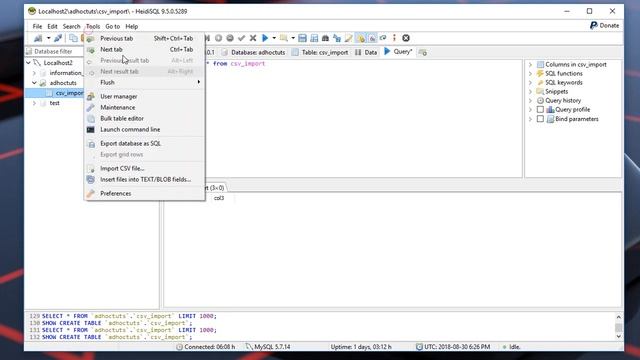This screenshot has width=640, height=360.
Task: Collapse the Localhost2 tree node
Action: [28, 63]
